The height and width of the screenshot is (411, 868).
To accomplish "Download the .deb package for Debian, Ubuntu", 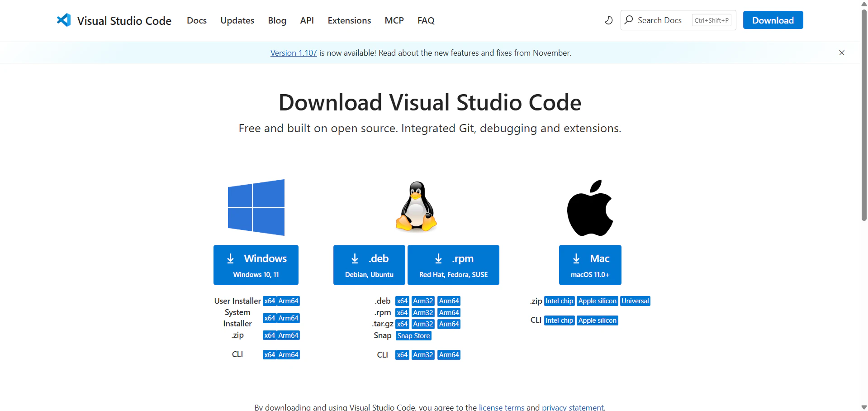I will [369, 265].
